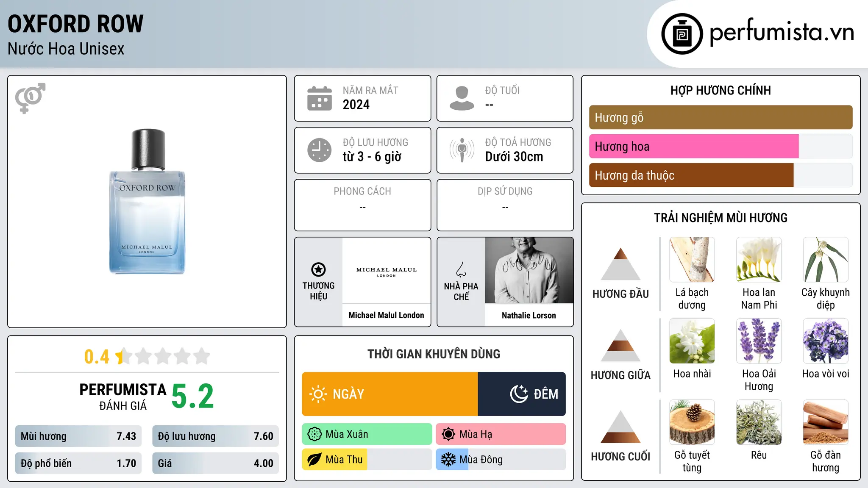The height and width of the screenshot is (488, 868).
Task: Click the OXFORD ROW title
Action: tap(76, 24)
